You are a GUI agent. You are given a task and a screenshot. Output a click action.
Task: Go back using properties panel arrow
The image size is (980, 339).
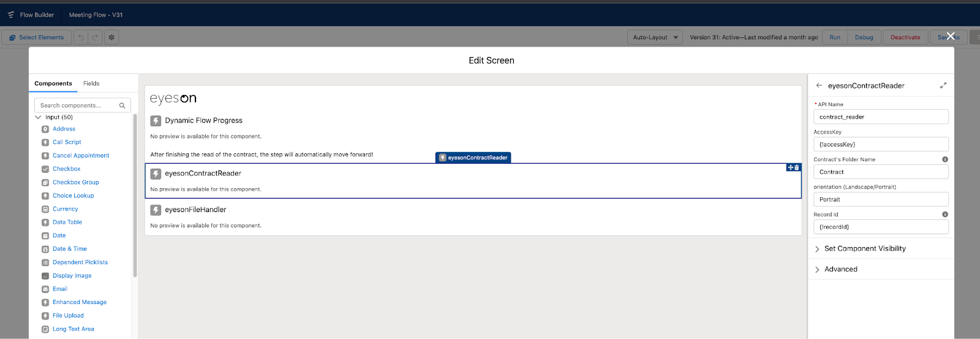click(819, 86)
